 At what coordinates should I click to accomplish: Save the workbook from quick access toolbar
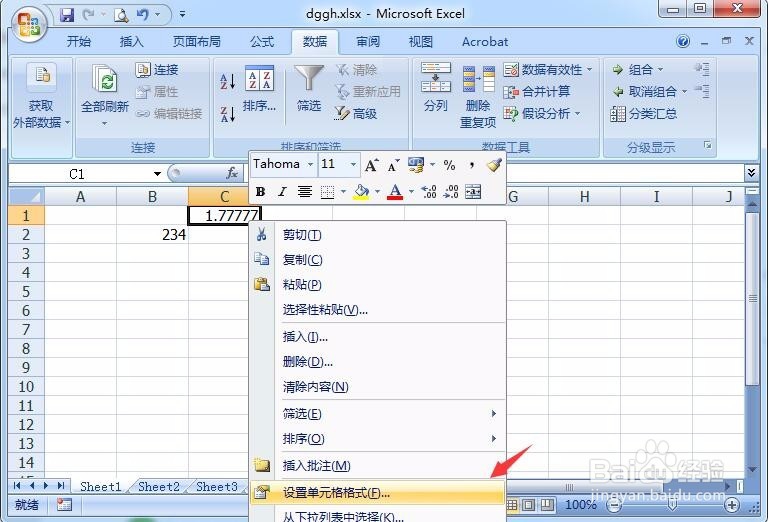click(67, 15)
